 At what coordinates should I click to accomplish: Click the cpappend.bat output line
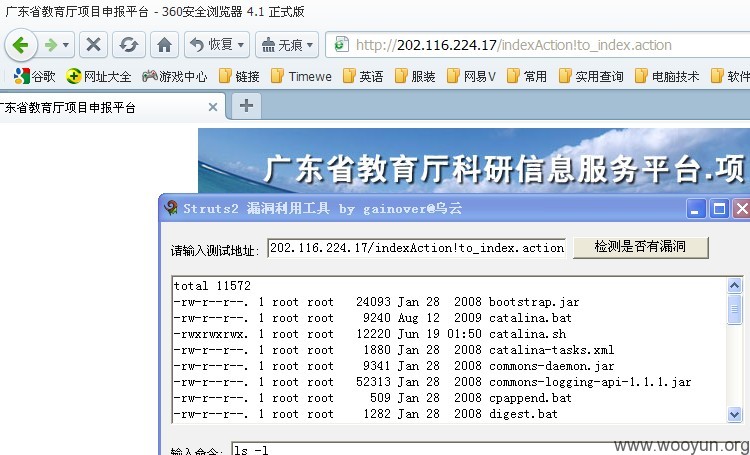pos(373,398)
